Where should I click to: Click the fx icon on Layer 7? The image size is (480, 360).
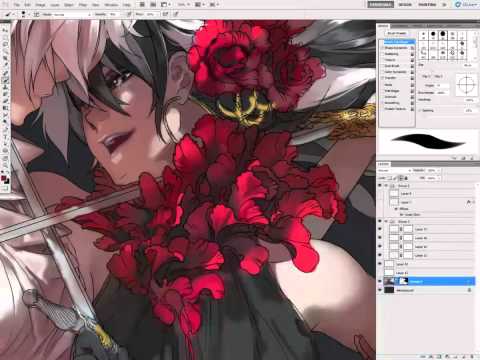pyautogui.click(x=468, y=202)
